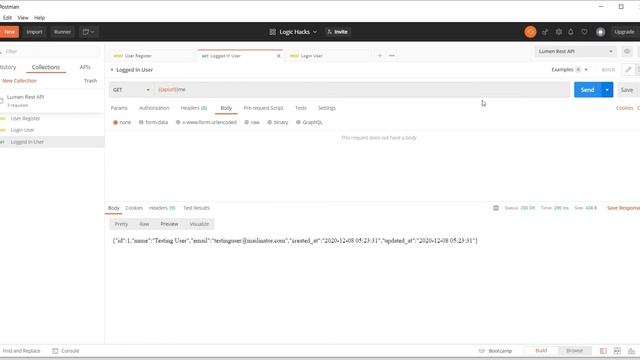The height and width of the screenshot is (360, 640).
Task: Switch to the Test Results tab
Action: click(x=196, y=208)
